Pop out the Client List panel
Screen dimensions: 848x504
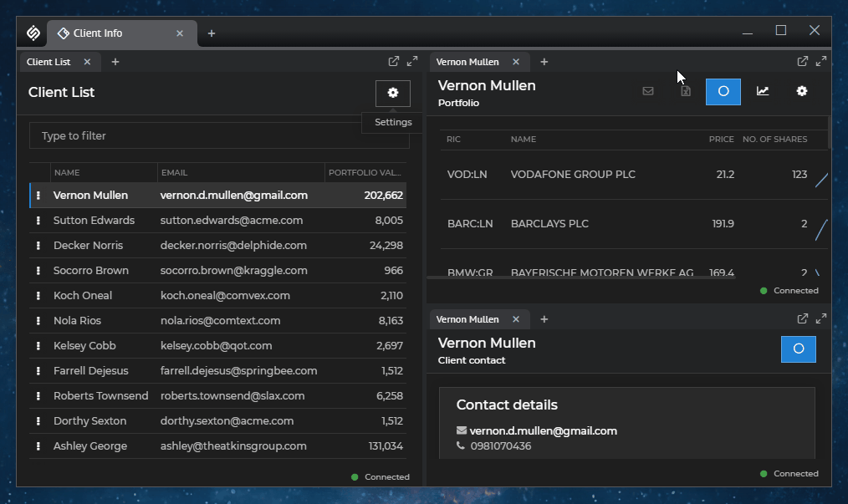394,61
